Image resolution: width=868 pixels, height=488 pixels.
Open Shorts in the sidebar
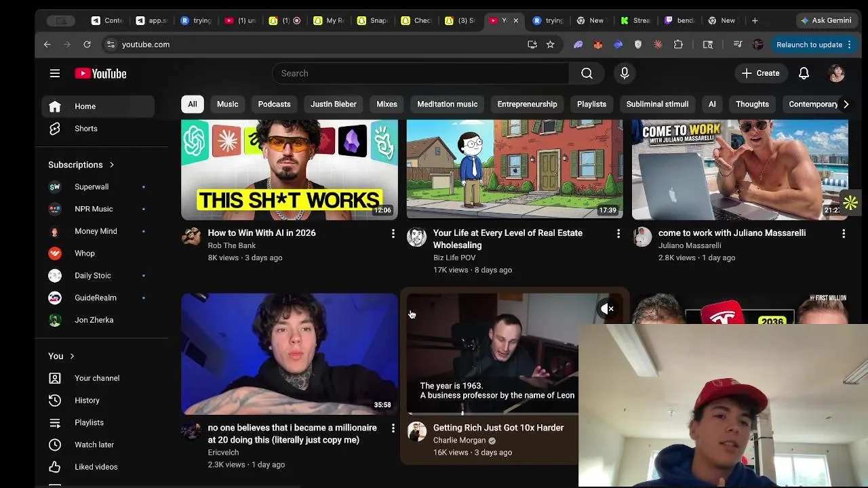[98, 129]
